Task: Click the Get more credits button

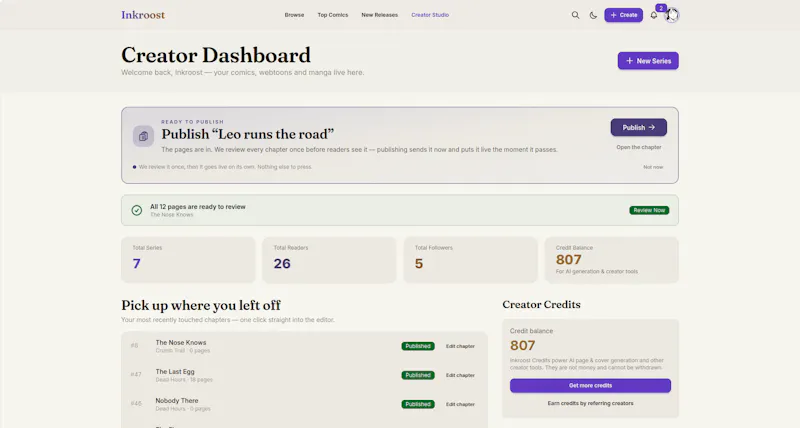Action: [590, 386]
